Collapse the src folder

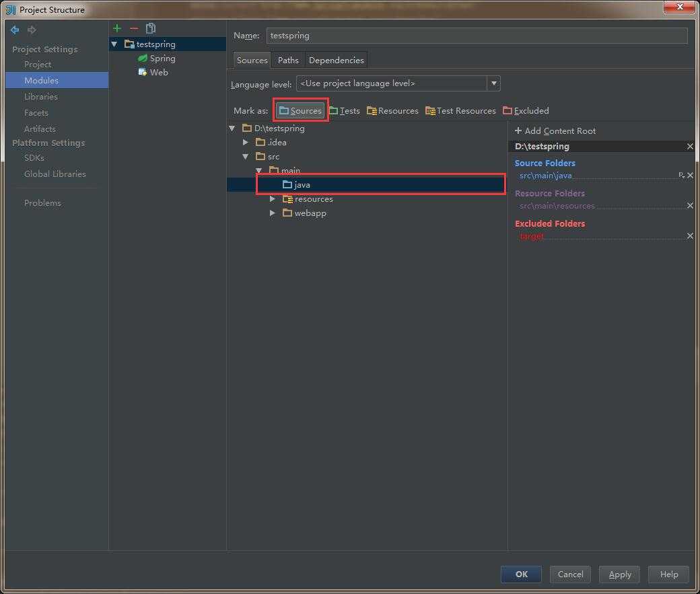tap(246, 157)
